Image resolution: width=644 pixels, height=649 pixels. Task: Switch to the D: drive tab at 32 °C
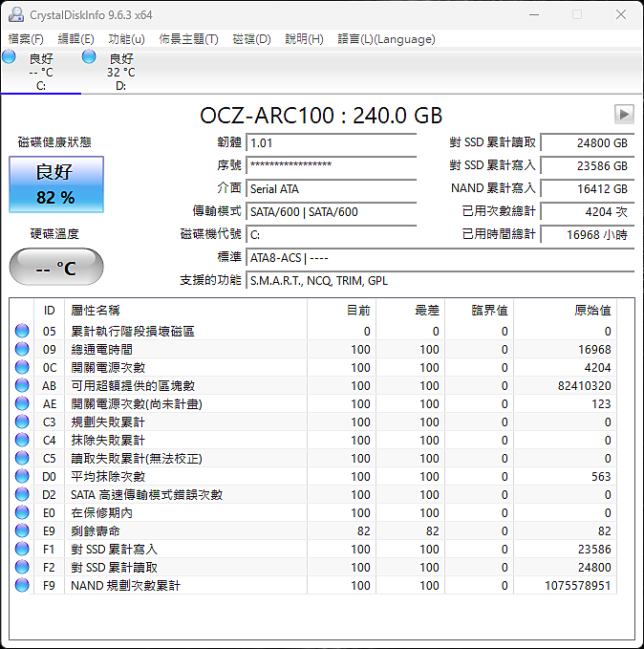[x=121, y=71]
